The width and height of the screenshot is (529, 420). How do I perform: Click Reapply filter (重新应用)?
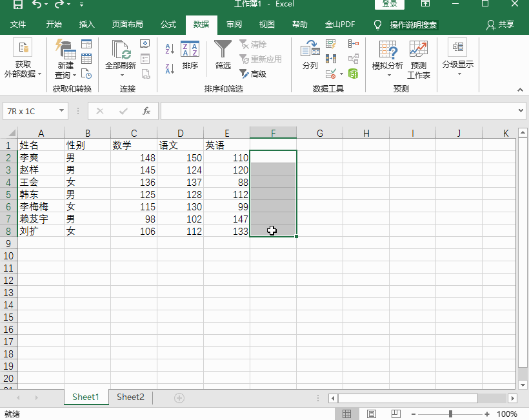[x=261, y=59]
